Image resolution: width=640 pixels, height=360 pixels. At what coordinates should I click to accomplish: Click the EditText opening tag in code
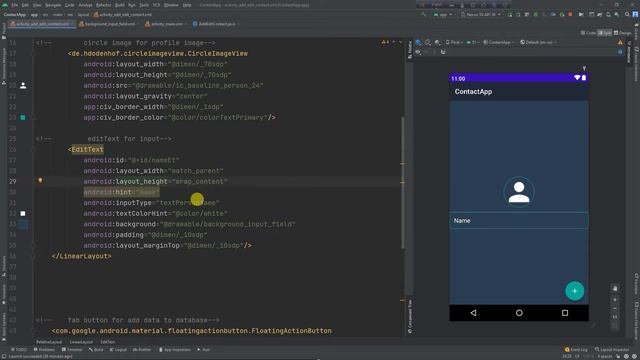[86, 149]
